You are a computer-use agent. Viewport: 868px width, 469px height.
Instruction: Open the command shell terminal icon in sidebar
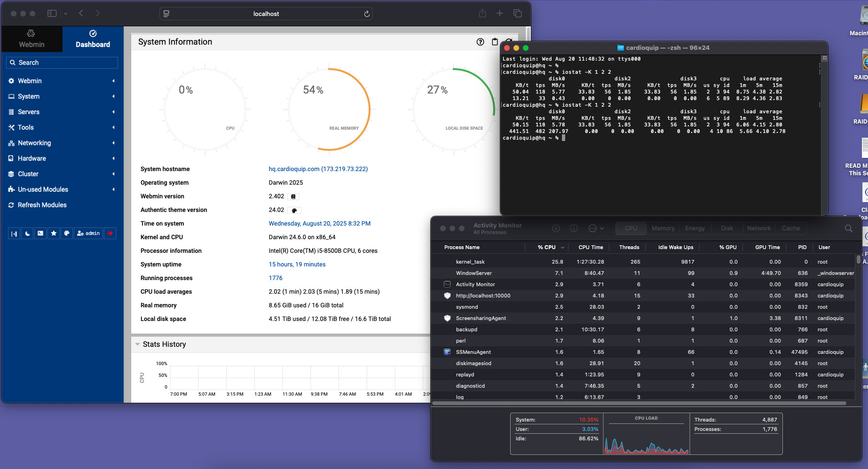[x=40, y=234]
